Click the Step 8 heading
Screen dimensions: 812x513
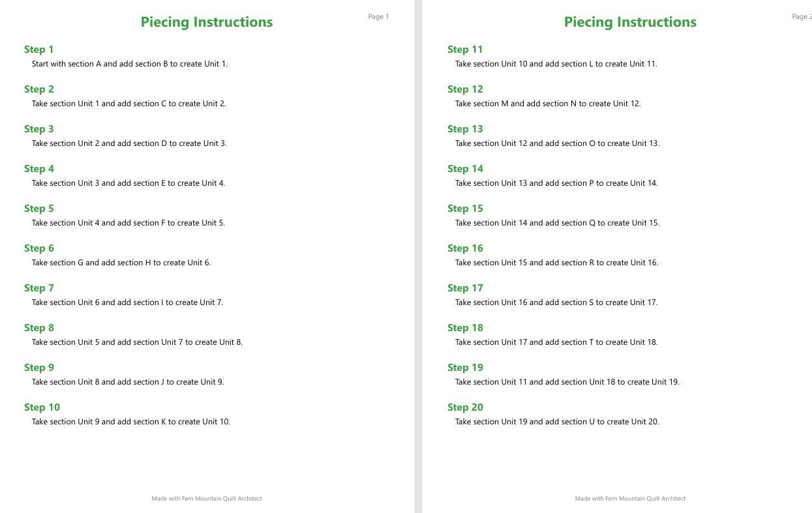39,328
